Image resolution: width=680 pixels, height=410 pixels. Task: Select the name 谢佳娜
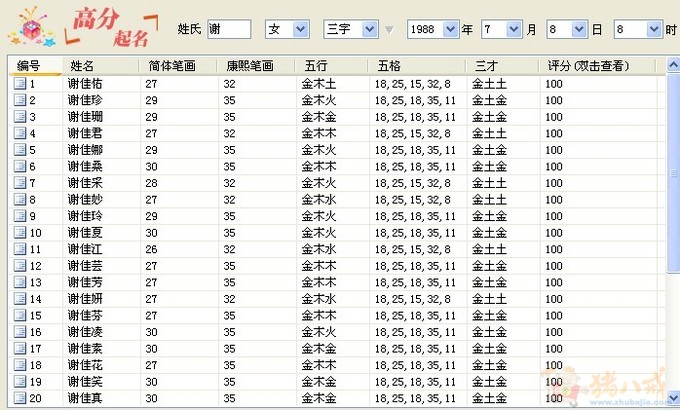[x=85, y=150]
